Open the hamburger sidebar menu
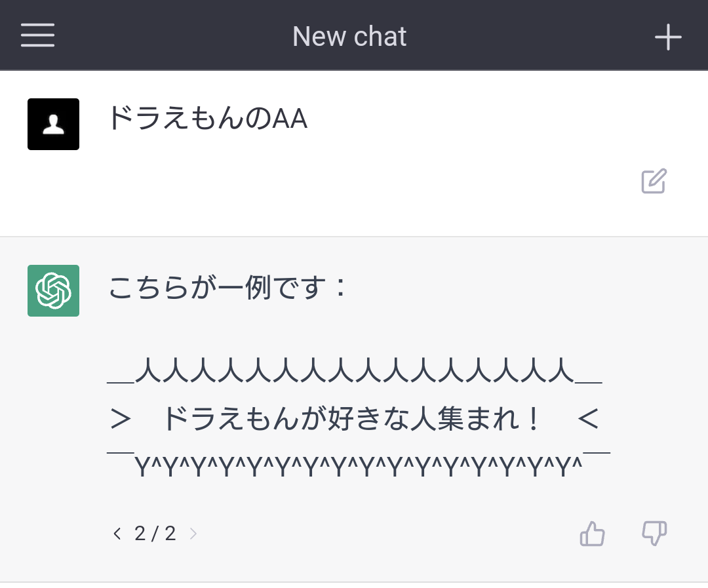 coord(37,35)
